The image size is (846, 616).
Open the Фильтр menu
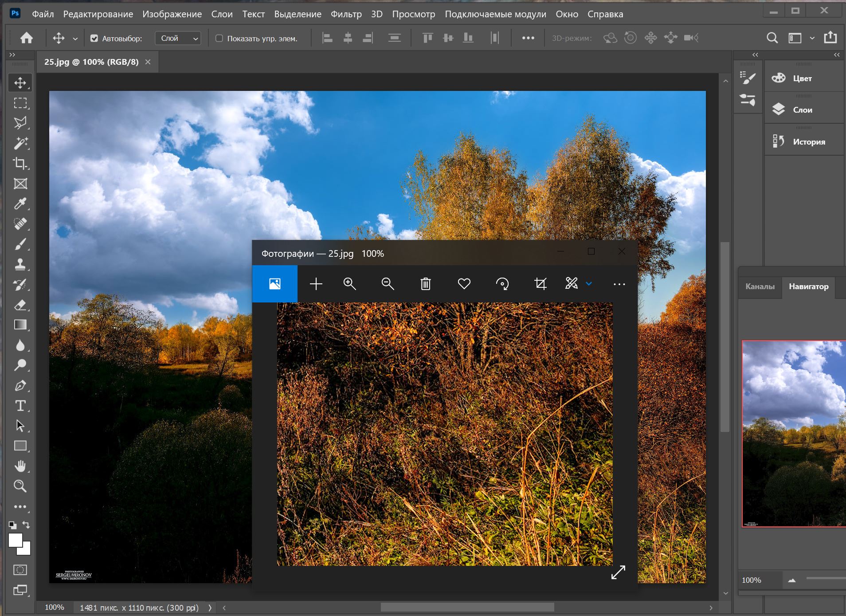click(346, 14)
